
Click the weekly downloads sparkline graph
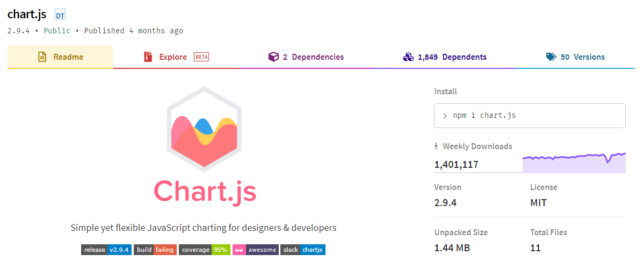574,163
